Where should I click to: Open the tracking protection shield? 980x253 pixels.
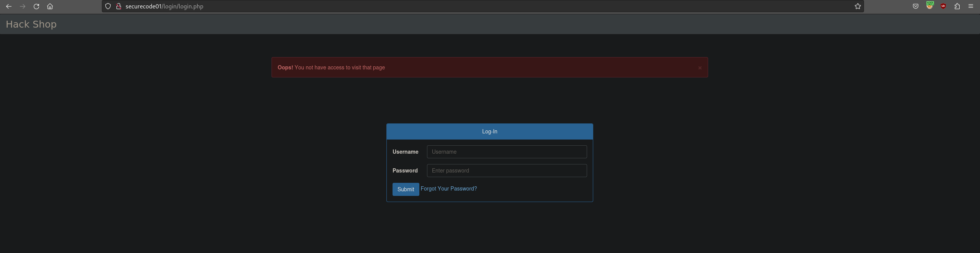pyautogui.click(x=108, y=7)
